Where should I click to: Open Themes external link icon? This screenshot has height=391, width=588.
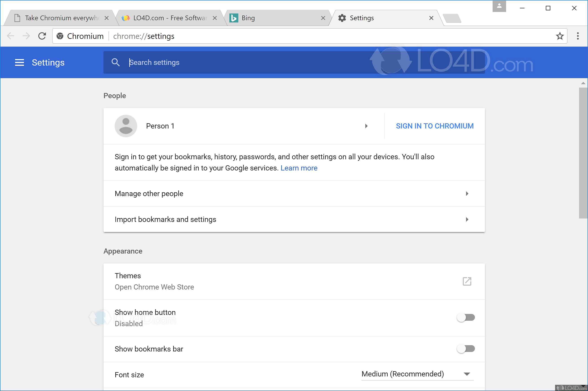click(x=467, y=281)
